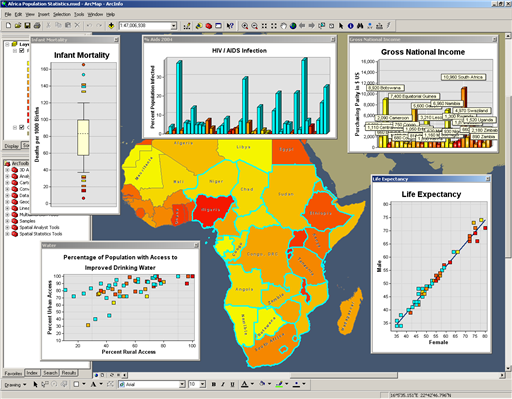Open the Help menu
The height and width of the screenshot is (399, 512).
110,14
